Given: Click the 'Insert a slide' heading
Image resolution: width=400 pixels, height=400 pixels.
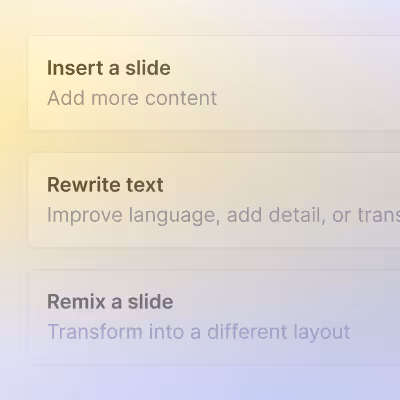Looking at the screenshot, I should tap(109, 68).
